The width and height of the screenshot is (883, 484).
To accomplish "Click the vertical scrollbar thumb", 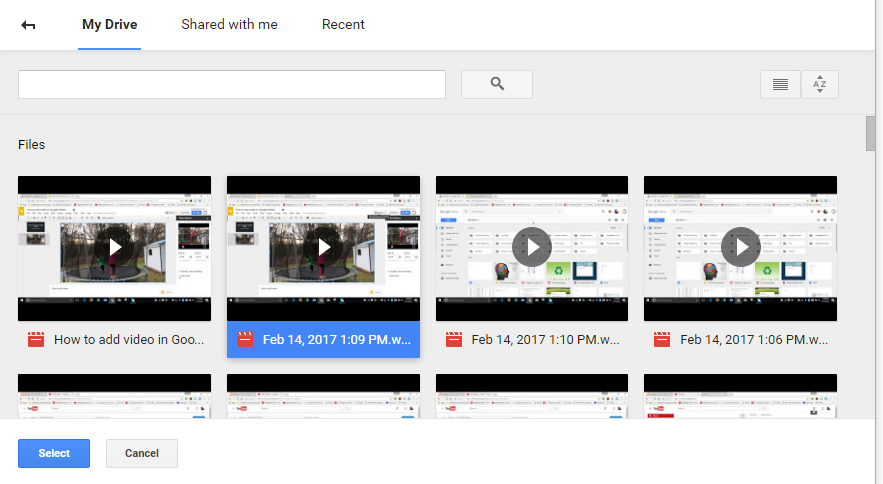I will (871, 134).
